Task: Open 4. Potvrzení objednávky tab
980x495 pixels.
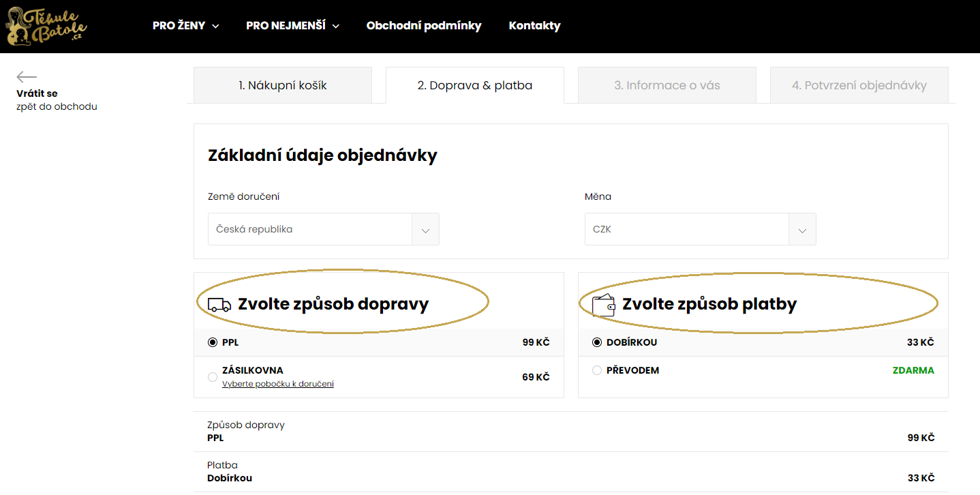Action: coord(859,85)
